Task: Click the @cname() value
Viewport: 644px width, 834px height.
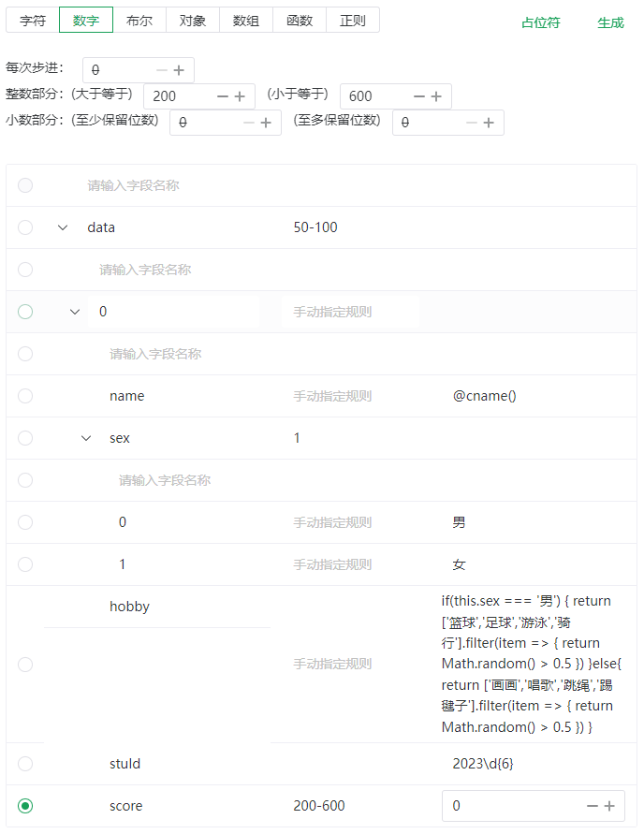Action: (x=485, y=396)
